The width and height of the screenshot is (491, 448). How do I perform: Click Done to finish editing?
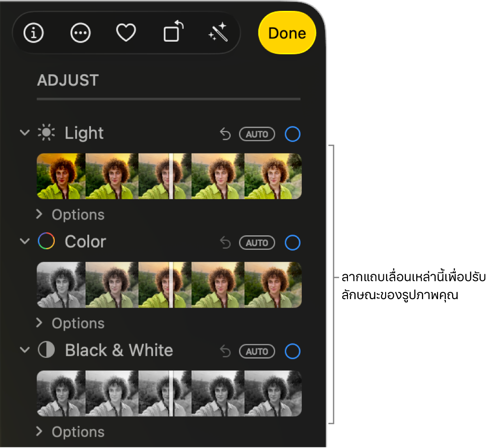(x=286, y=33)
